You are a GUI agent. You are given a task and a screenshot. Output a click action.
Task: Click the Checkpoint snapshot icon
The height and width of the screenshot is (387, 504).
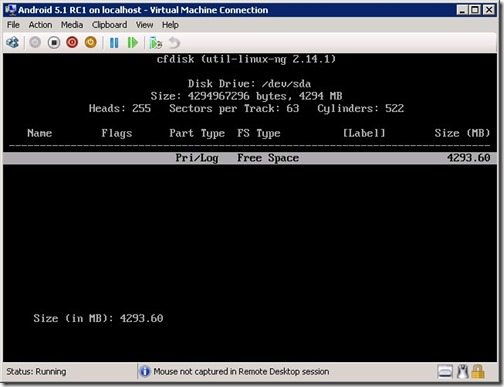155,43
